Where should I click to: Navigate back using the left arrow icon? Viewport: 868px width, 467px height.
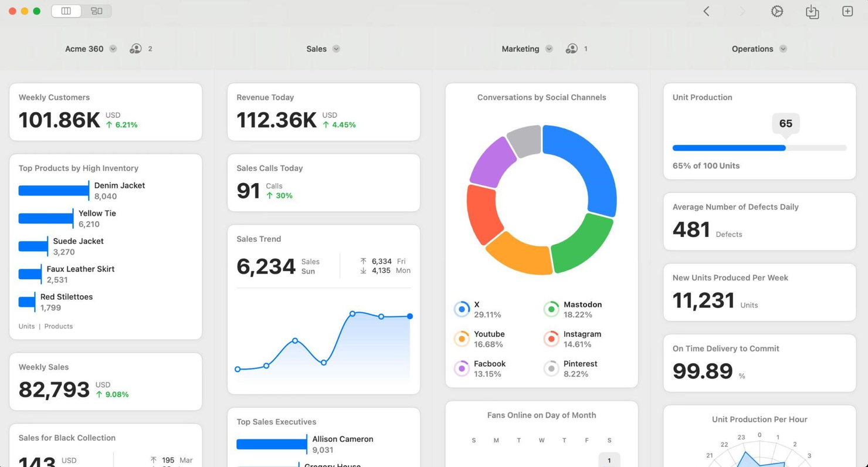coord(706,11)
